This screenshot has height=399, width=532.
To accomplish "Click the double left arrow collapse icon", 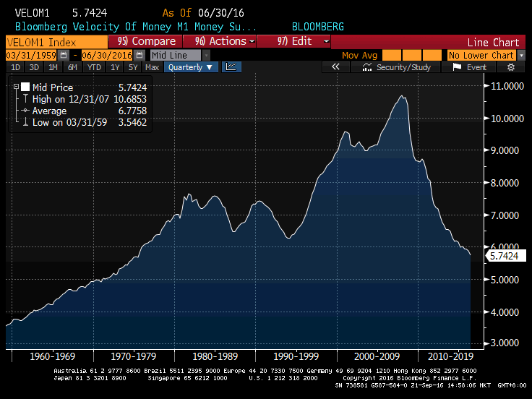I will pyautogui.click(x=335, y=67).
